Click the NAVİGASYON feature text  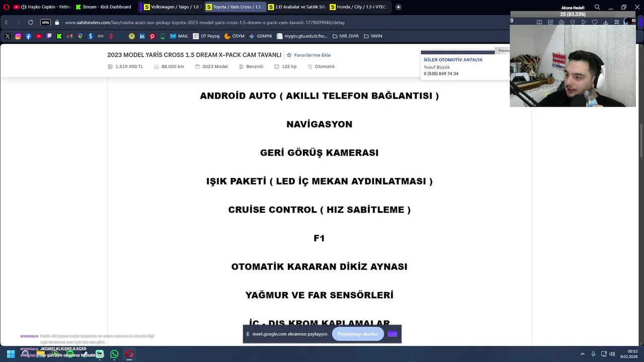click(x=319, y=124)
